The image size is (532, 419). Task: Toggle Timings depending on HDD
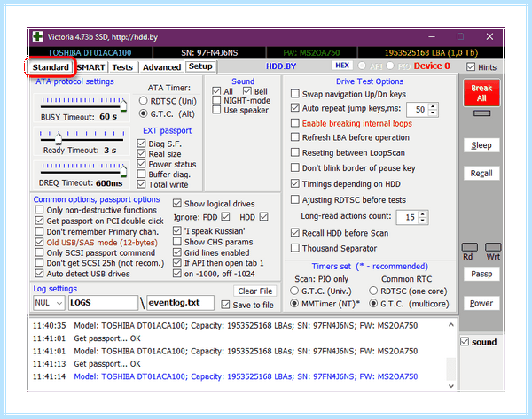[x=295, y=183]
